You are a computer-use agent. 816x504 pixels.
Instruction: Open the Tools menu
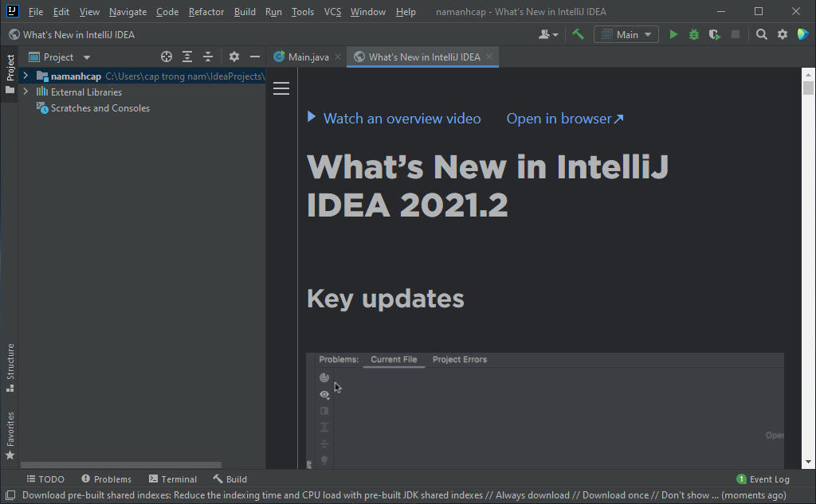(x=302, y=11)
